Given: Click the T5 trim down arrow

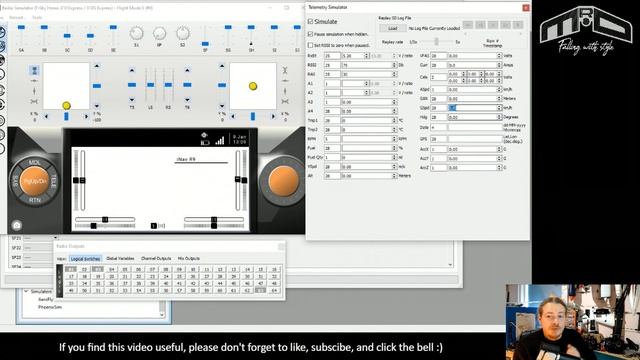Looking at the screenshot, I should coord(132,99).
